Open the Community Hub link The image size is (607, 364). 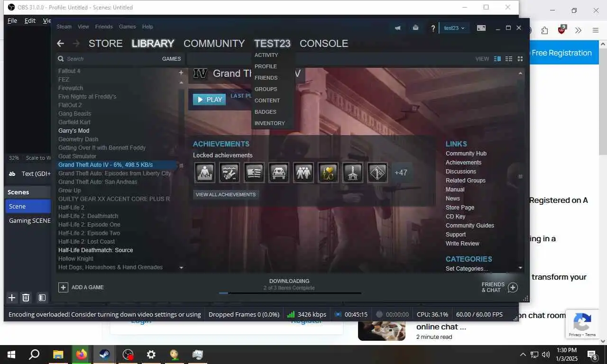click(x=466, y=154)
